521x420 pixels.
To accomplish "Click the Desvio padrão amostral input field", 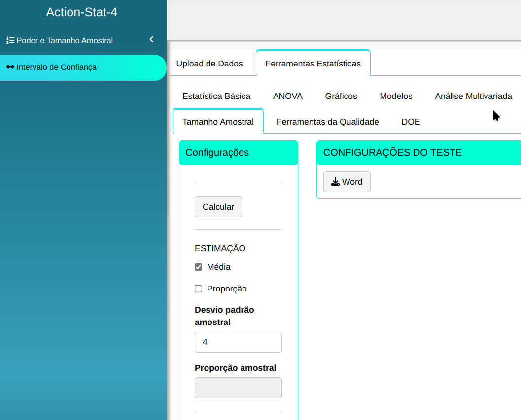I will pyautogui.click(x=238, y=342).
